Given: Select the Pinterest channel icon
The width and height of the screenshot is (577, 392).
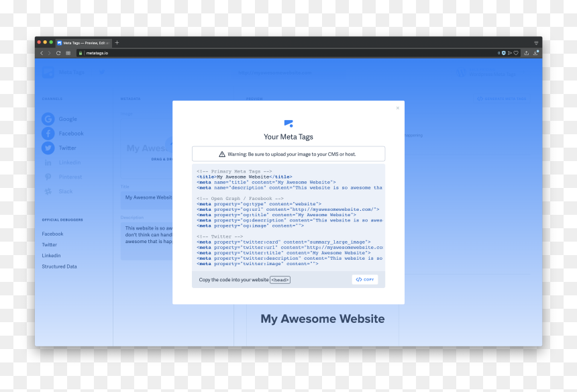Looking at the screenshot, I should point(48,177).
